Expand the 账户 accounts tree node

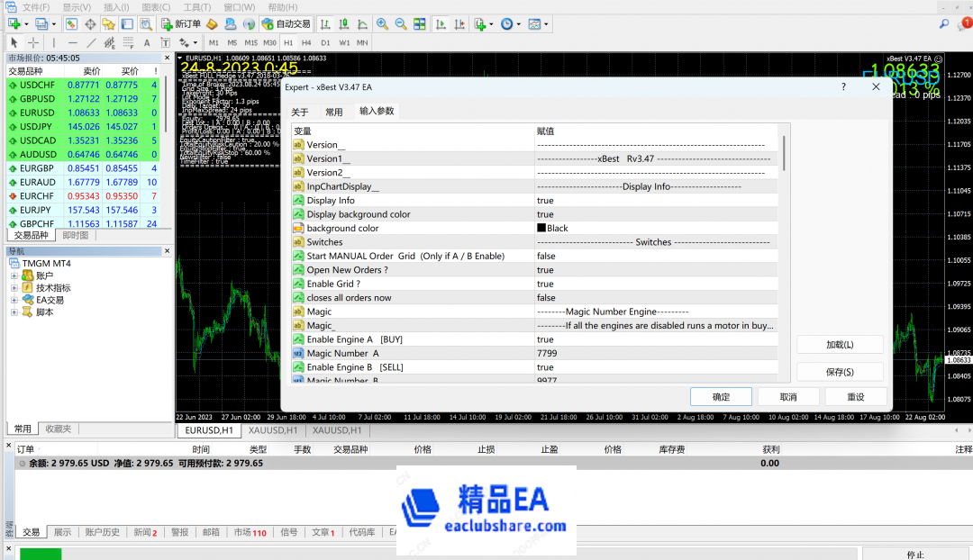pyautogui.click(x=14, y=275)
